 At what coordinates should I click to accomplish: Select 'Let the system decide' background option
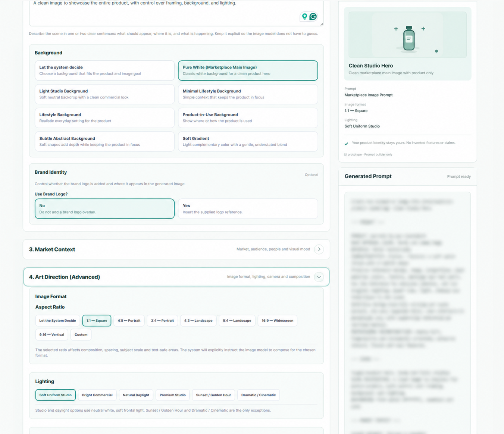tap(104, 70)
